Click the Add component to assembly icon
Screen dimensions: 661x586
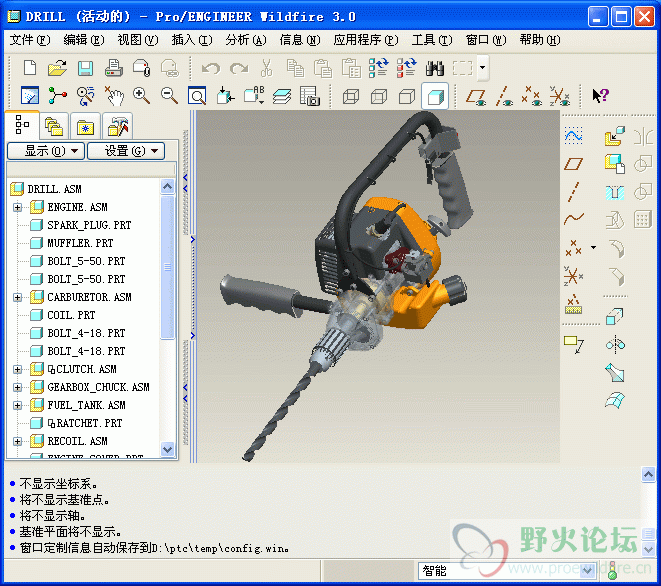614,136
